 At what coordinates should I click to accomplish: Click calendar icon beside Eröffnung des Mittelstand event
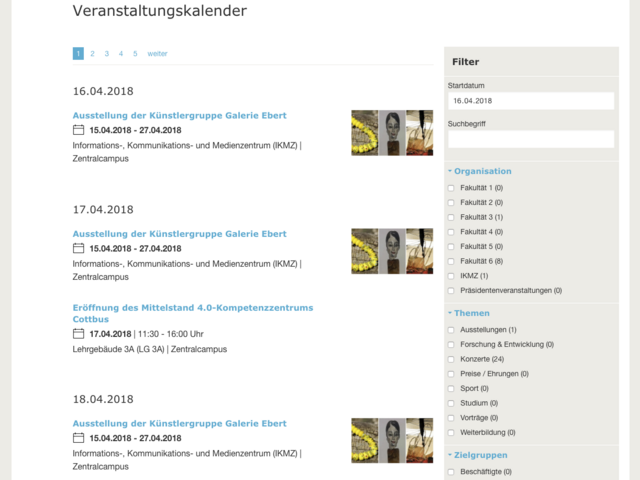[x=79, y=334]
